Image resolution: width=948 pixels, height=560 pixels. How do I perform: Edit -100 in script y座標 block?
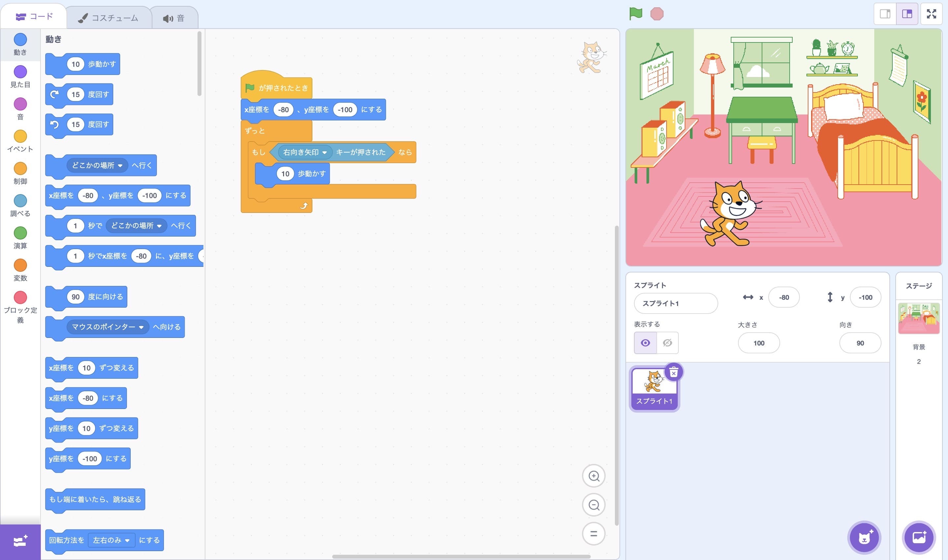[x=345, y=110]
